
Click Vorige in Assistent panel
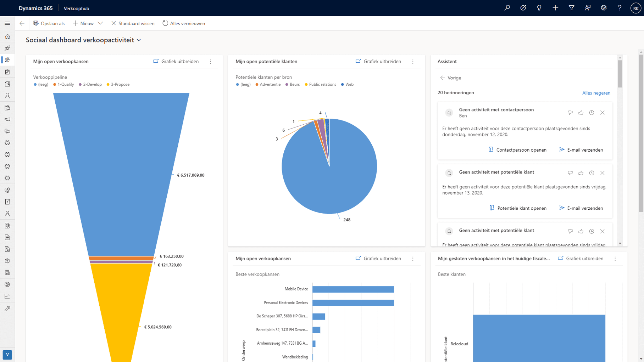450,78
